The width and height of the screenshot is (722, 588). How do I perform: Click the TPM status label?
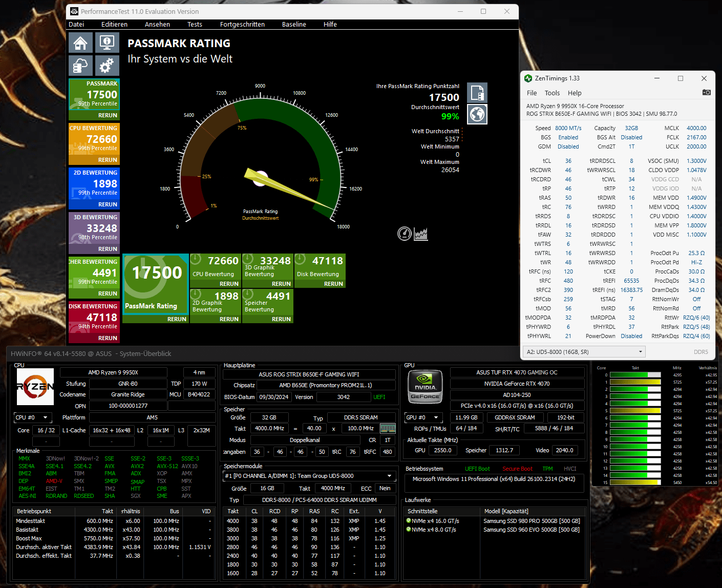point(548,469)
